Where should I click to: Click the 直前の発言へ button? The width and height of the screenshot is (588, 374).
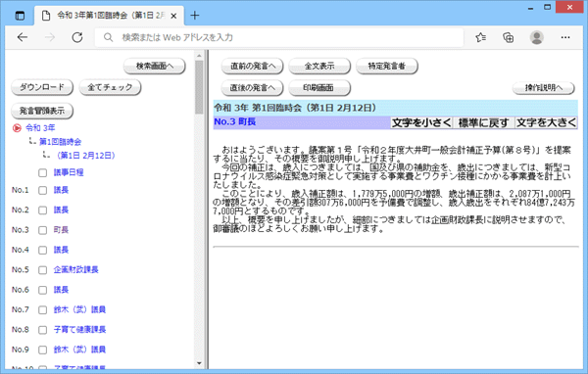pos(253,67)
